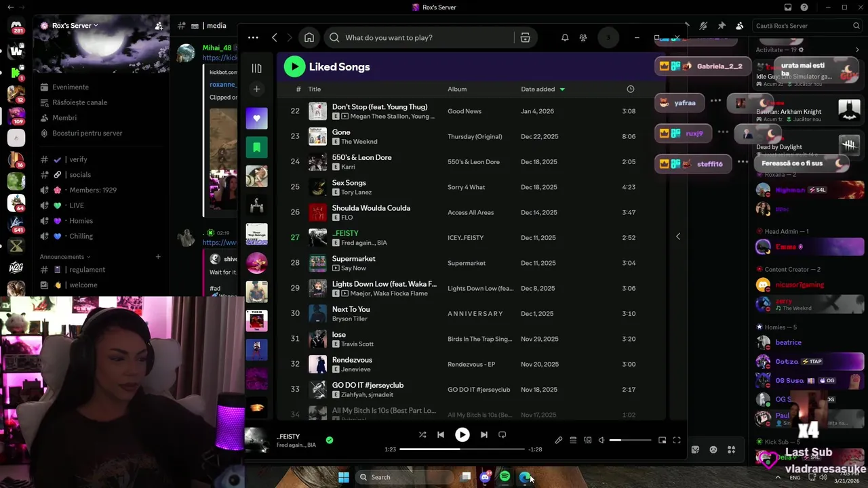
Task: Sort by the Date added column
Action: (542, 89)
